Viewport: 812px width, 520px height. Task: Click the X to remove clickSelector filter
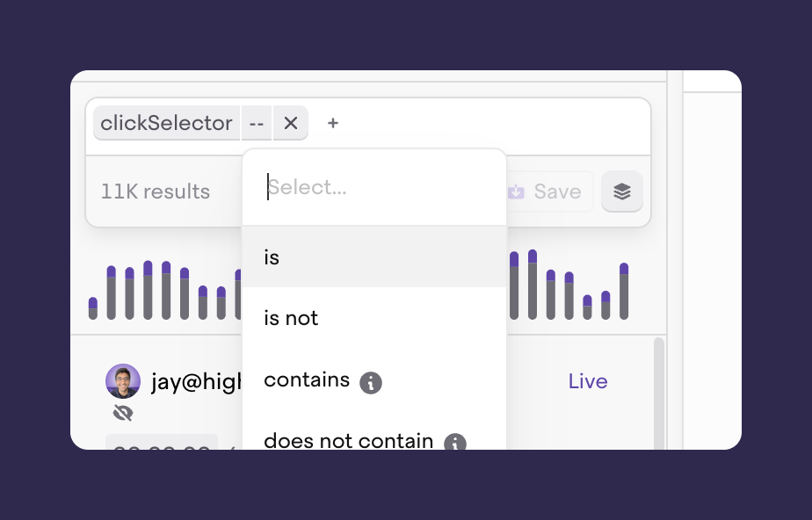click(291, 124)
